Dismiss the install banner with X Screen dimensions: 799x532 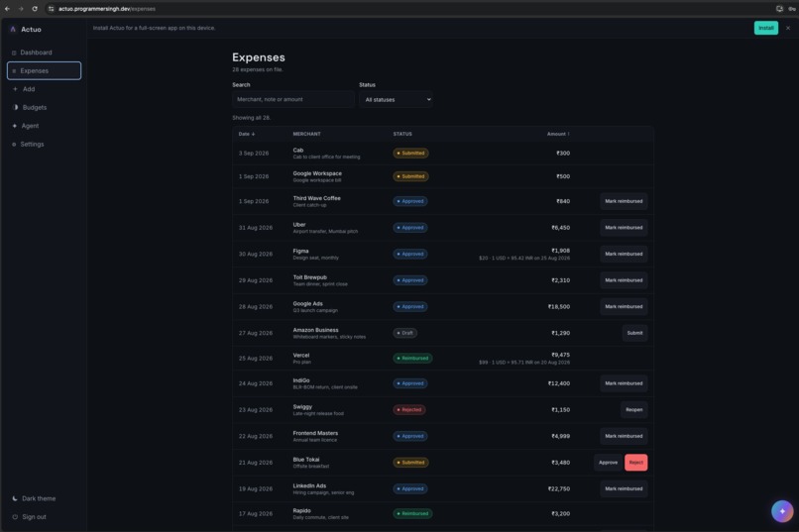point(788,28)
